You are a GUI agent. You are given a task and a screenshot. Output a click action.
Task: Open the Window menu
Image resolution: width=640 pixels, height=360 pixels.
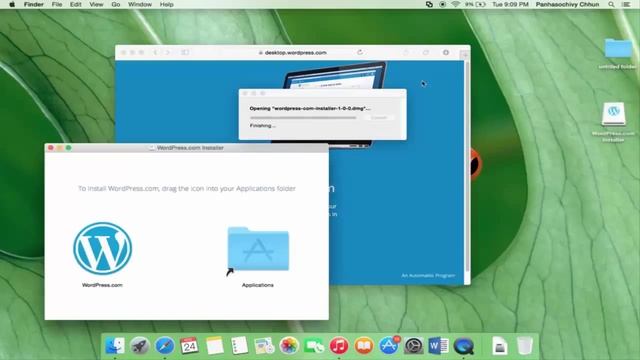pyautogui.click(x=140, y=4)
